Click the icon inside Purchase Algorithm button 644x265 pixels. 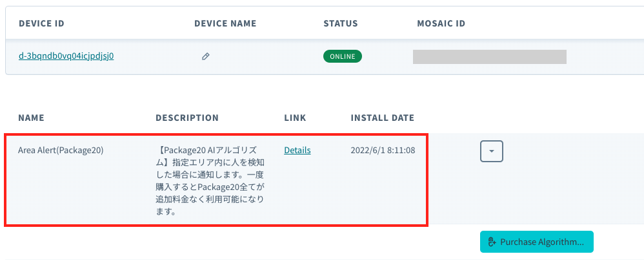pos(492,242)
